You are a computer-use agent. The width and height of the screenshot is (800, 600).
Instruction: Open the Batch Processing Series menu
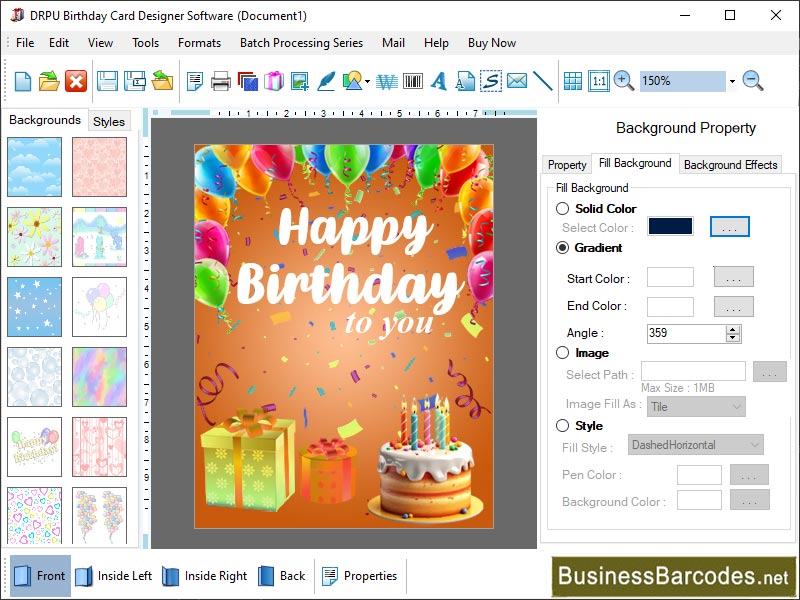[x=299, y=43]
